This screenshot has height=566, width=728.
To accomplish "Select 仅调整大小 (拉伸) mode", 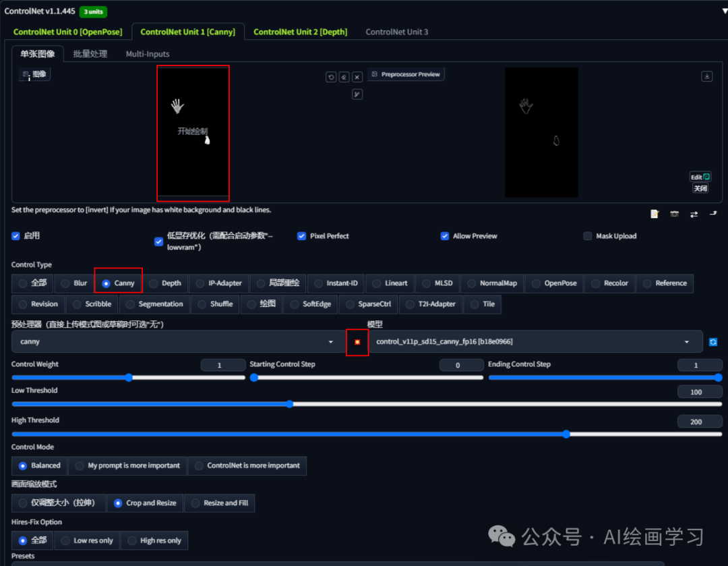I will [59, 503].
